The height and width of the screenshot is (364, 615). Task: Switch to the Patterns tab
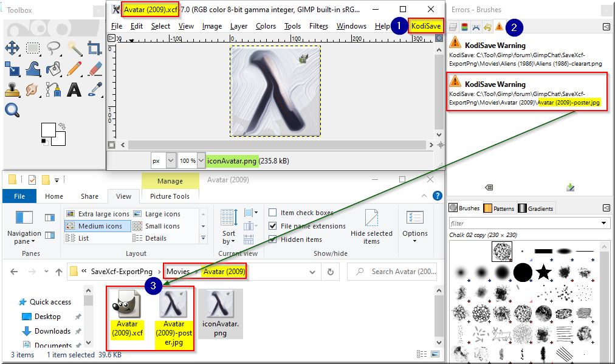[x=500, y=208]
